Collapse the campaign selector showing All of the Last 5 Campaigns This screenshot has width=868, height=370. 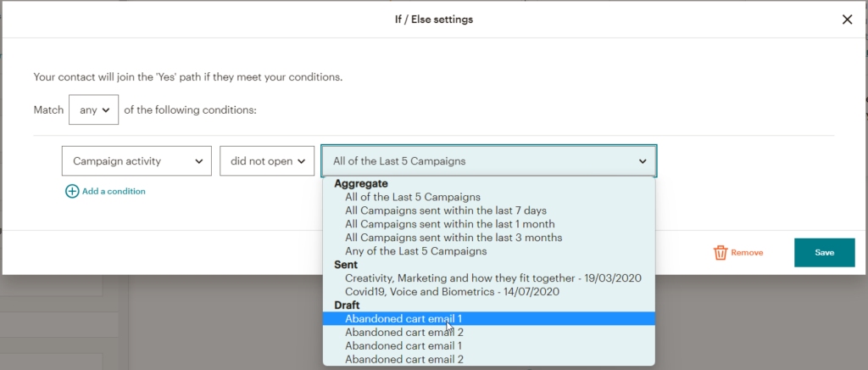click(489, 161)
